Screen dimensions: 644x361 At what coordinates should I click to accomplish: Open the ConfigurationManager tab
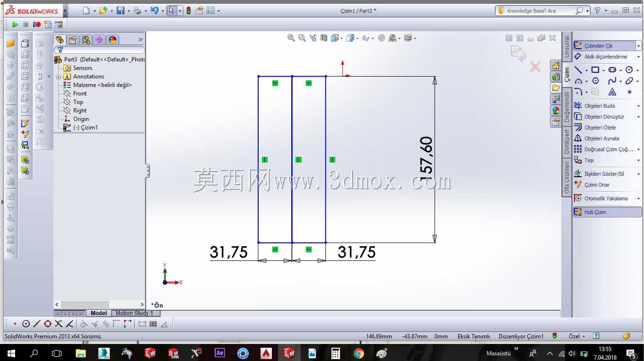point(86,40)
